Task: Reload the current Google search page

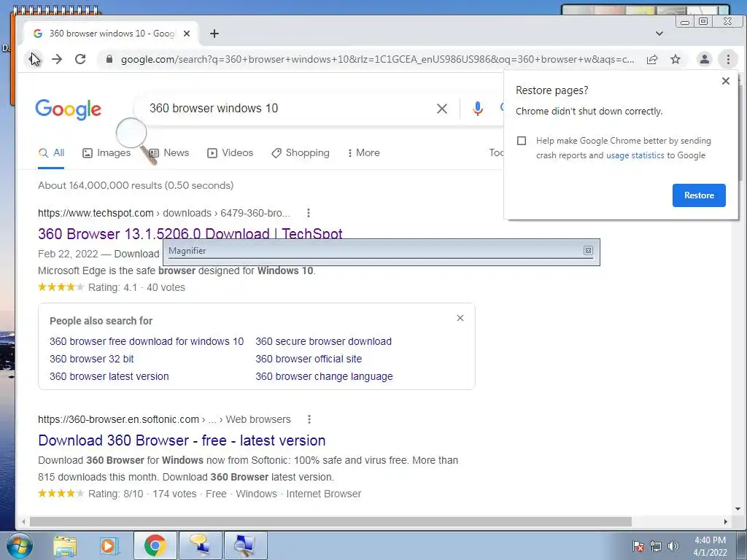Action: point(80,59)
